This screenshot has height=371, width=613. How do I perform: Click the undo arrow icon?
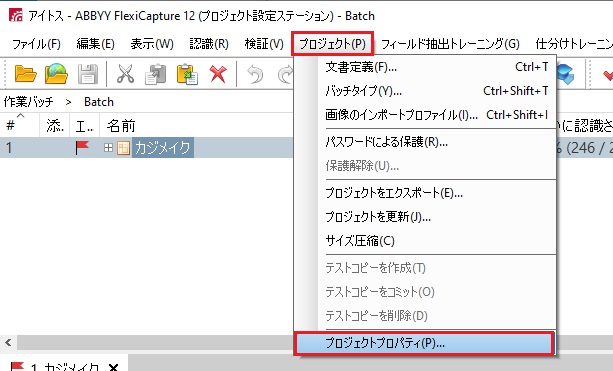(x=255, y=74)
